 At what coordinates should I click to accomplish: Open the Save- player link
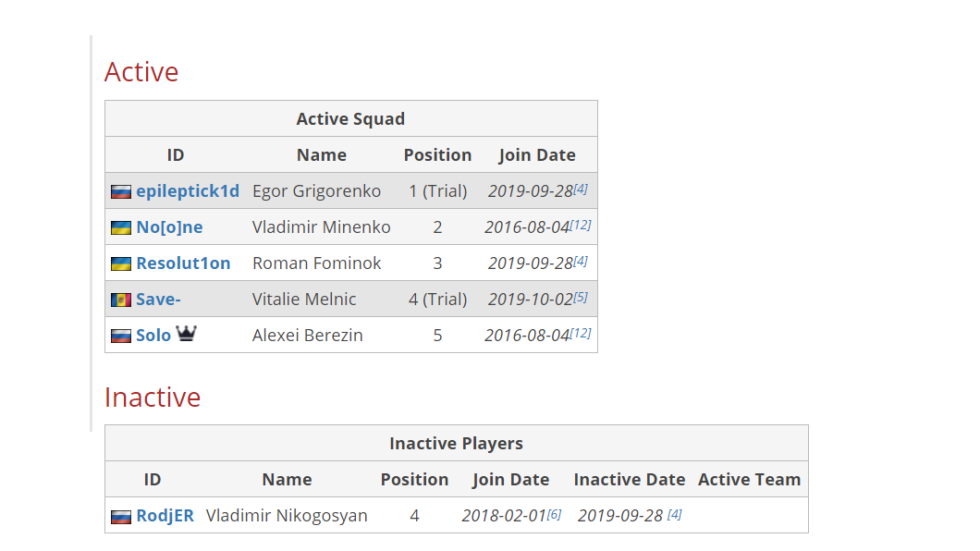[158, 300]
